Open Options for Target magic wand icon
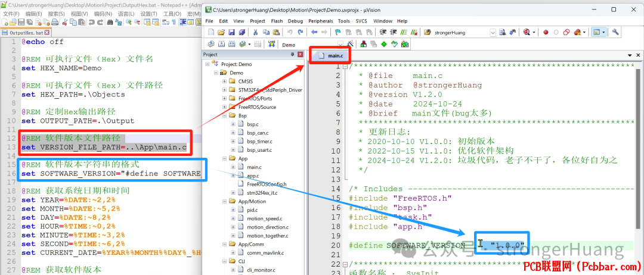 (351, 44)
